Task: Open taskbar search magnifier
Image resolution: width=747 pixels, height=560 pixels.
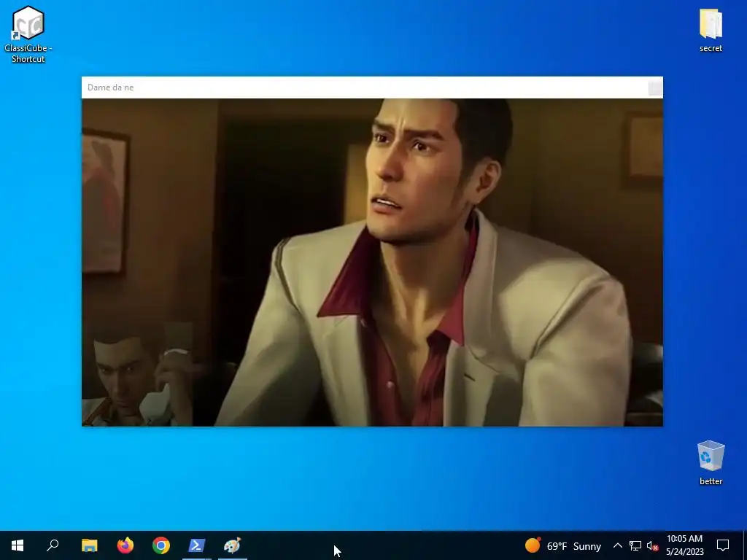Action: 53,545
